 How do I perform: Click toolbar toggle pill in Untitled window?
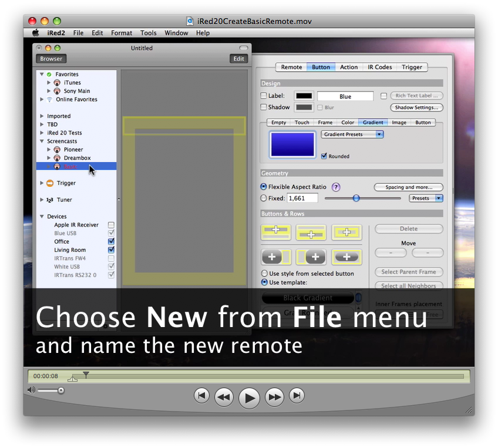[244, 48]
